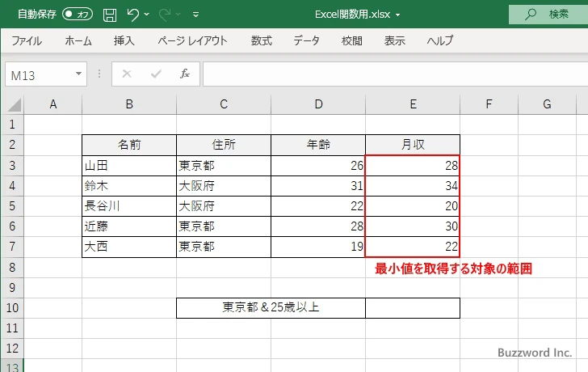Image resolution: width=588 pixels, height=372 pixels.
Task: Select column D header
Action: [x=318, y=104]
